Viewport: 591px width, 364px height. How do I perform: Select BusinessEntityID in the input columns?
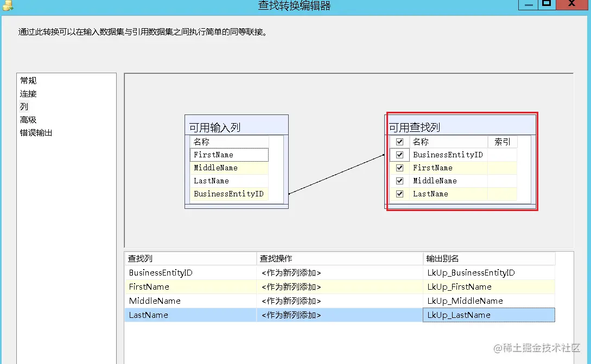229,194
